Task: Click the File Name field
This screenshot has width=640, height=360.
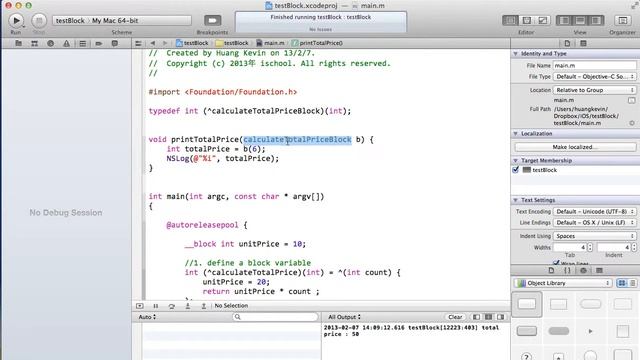Action: (x=594, y=65)
